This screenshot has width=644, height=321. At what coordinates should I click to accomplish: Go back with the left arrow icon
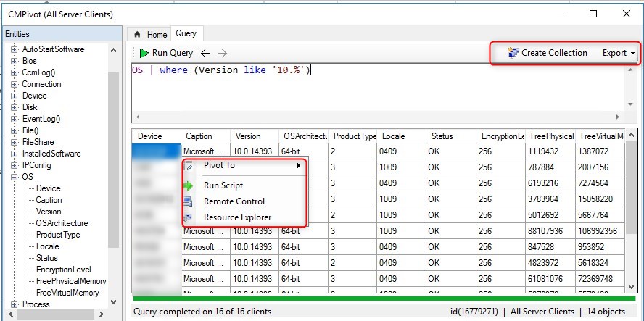point(205,53)
